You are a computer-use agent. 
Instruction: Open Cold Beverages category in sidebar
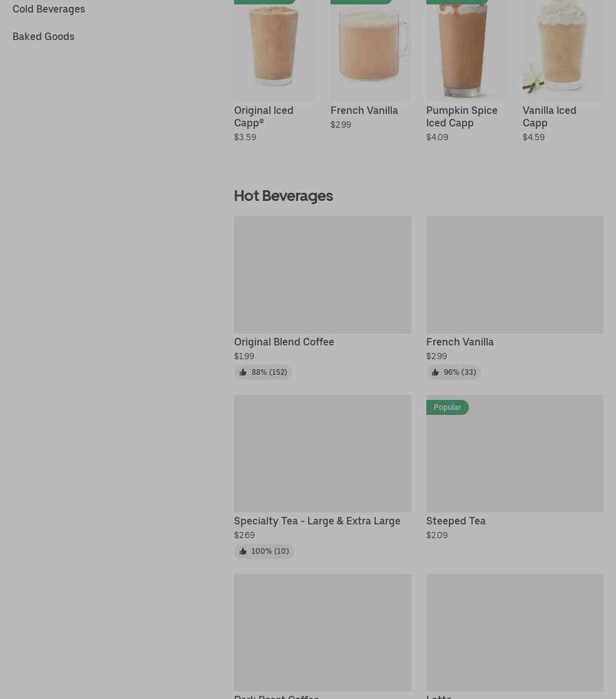49,9
